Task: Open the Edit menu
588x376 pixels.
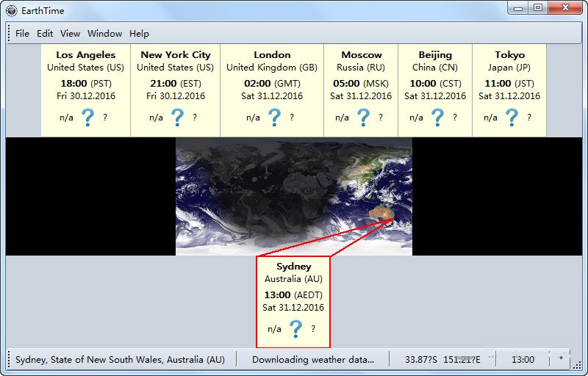Action: coord(45,34)
